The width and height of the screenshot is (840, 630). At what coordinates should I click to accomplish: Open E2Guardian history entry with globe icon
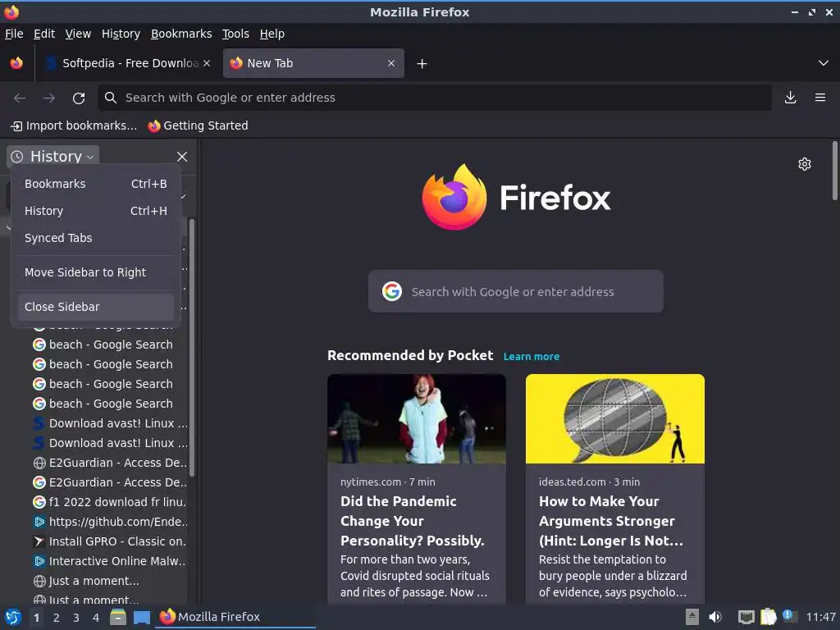110,463
